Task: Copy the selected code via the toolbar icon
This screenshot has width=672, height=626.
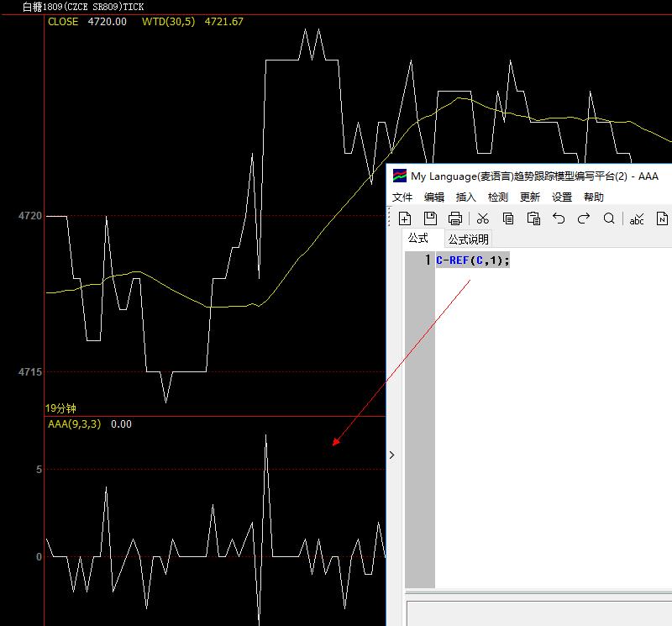Action: coord(508,218)
